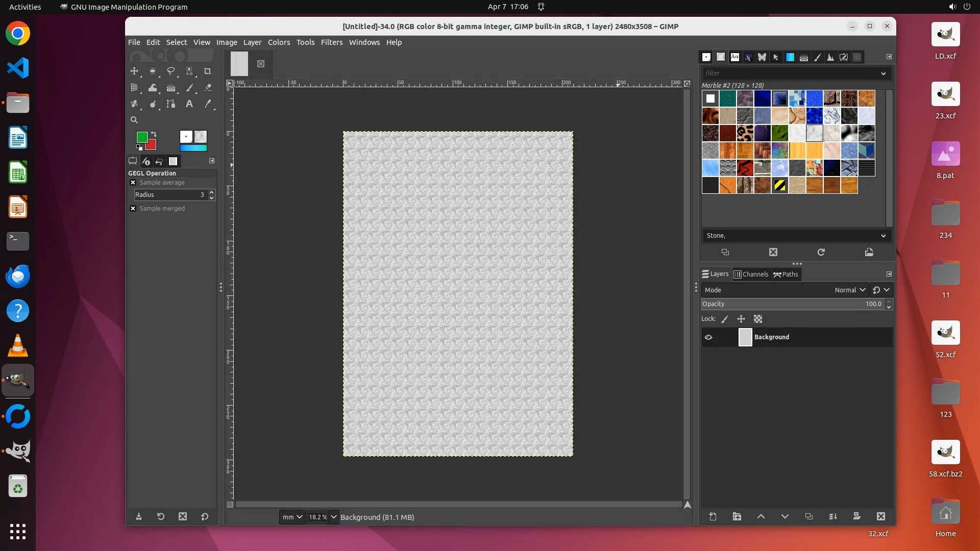Select the Move tool
980x551 pixels.
pyautogui.click(x=134, y=71)
